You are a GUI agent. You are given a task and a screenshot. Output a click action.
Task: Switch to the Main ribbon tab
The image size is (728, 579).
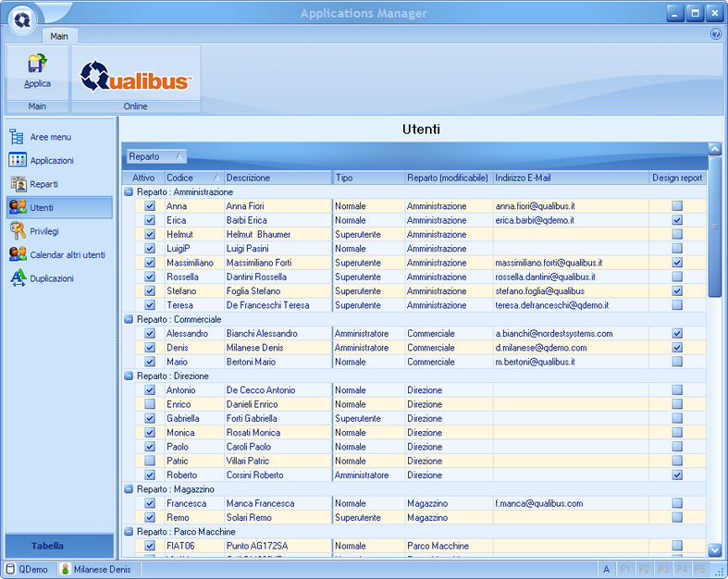tap(59, 36)
